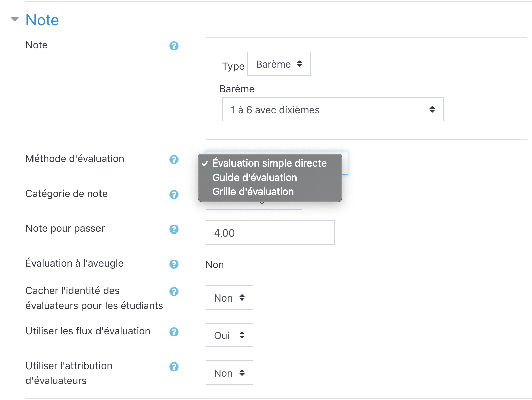Choose 'Guide d'évaluation' from the list
The image size is (532, 400).
click(x=255, y=177)
